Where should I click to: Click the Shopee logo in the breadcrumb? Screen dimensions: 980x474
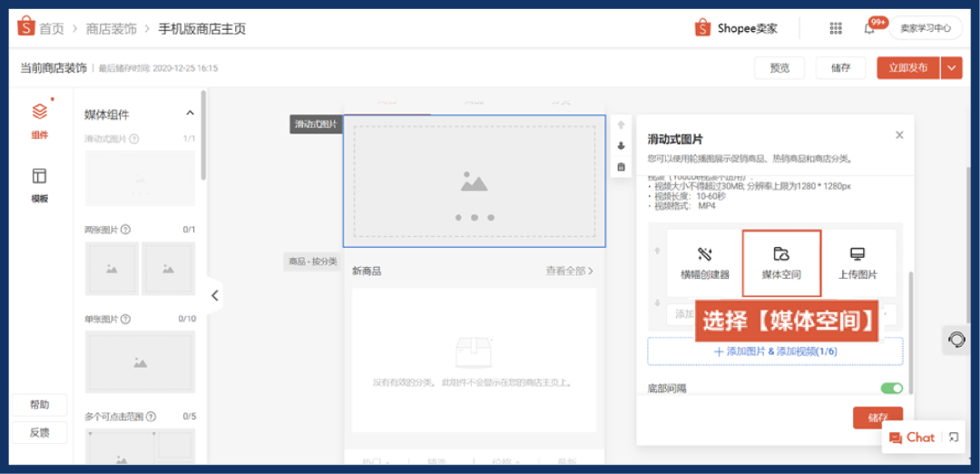point(26,27)
